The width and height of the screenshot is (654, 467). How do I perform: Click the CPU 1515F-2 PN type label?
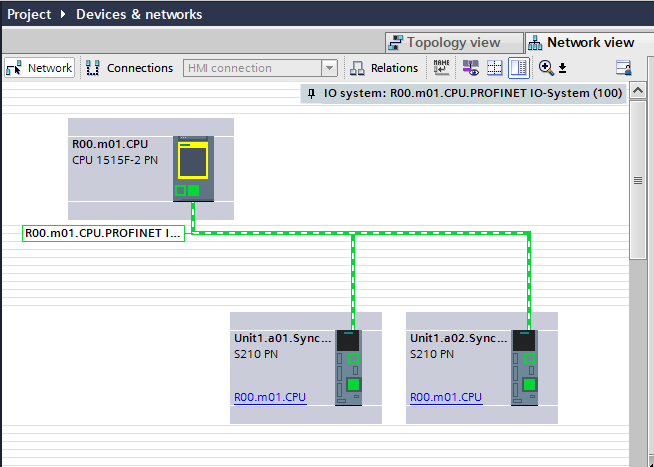coord(115,160)
